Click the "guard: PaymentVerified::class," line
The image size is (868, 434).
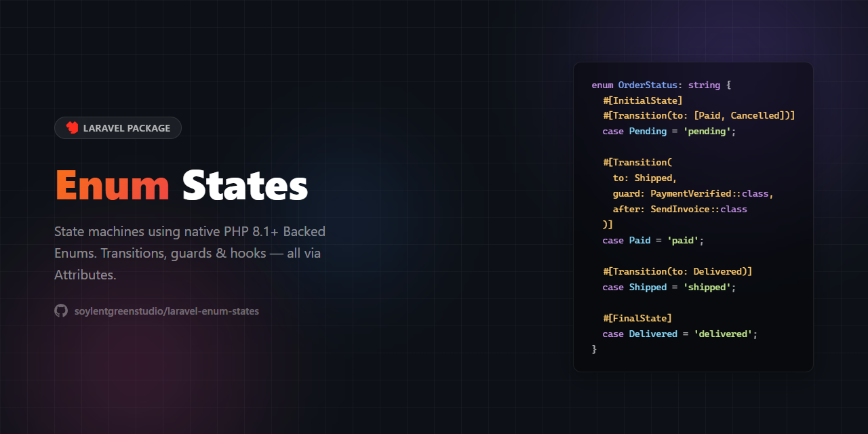[x=694, y=194]
